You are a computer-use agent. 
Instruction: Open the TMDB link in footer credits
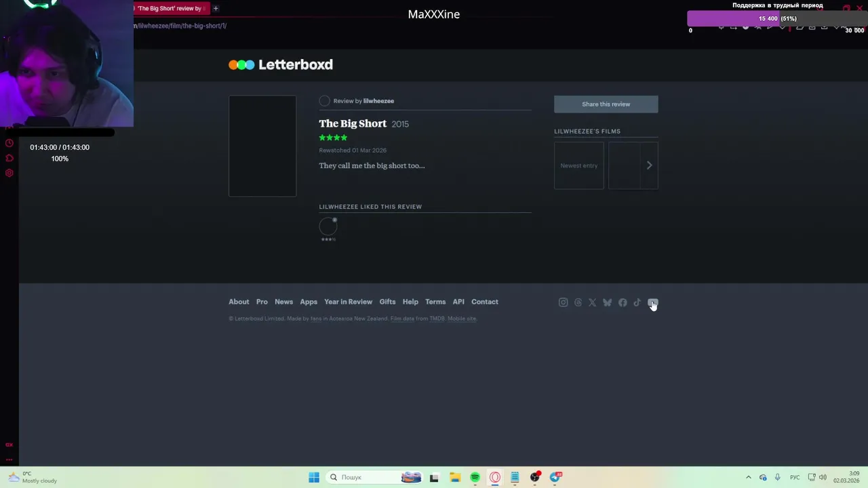tap(437, 319)
